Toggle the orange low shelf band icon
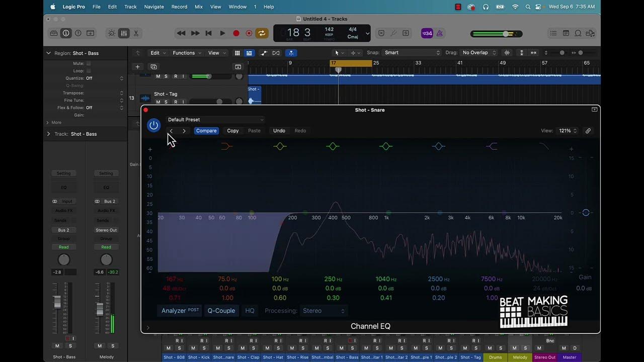Screen dimensions: 644x362 [227, 146]
